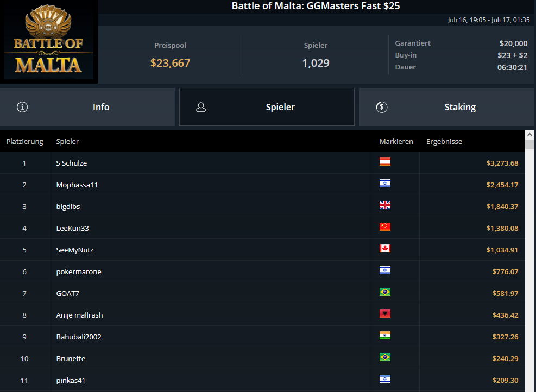
Task: Click the $1,380.08 prize amount
Action: tap(502, 228)
